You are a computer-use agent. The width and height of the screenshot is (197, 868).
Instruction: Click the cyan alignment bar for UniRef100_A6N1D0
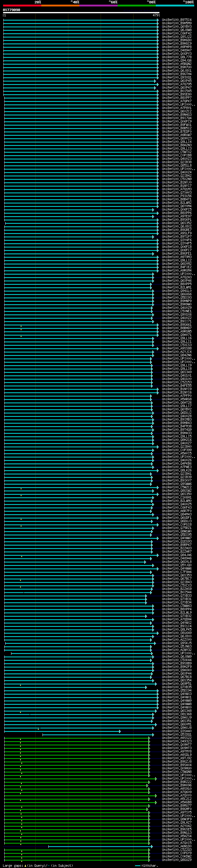[101, 846]
